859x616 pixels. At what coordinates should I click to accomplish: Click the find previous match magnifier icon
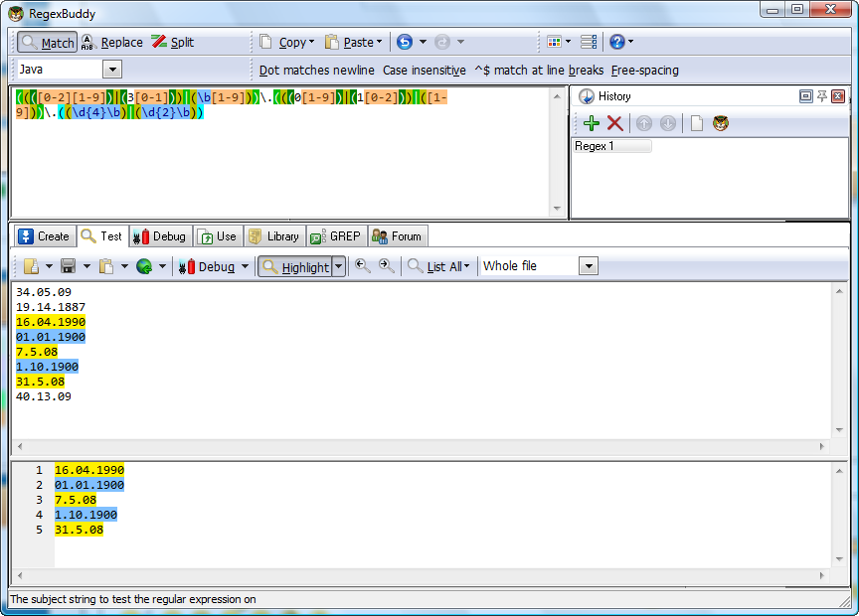click(363, 266)
